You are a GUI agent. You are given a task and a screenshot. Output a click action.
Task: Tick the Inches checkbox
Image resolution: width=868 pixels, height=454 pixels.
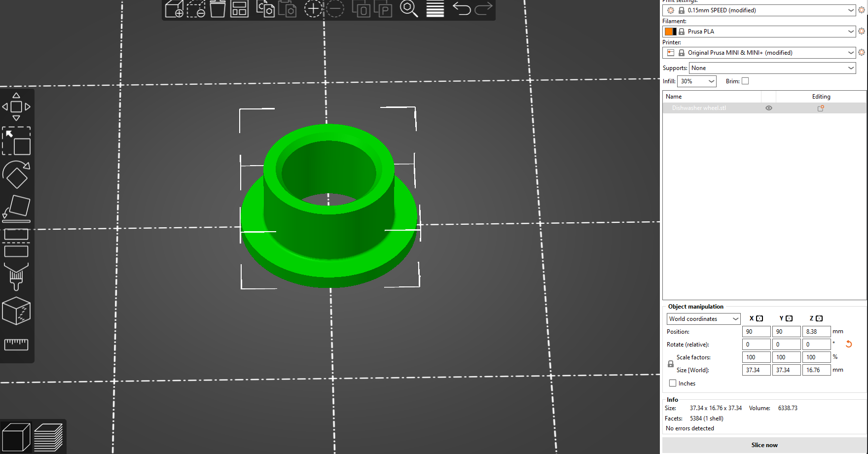673,383
